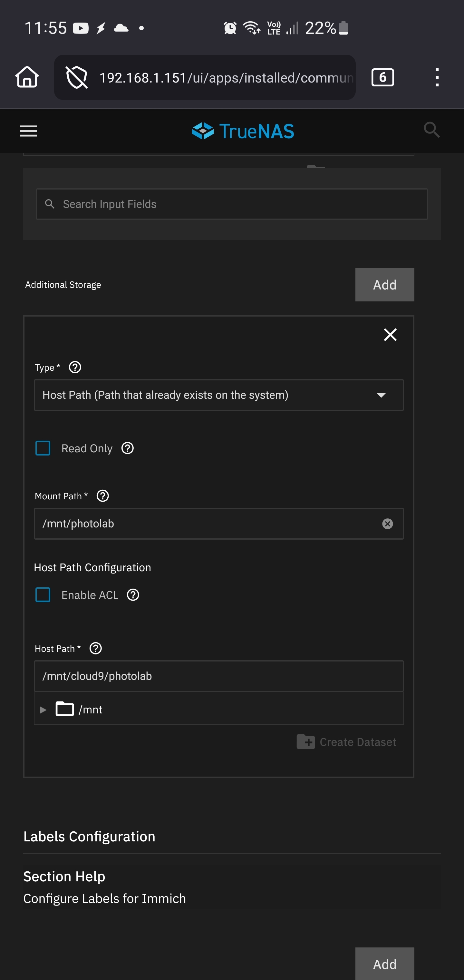
Task: Click the Add button under Labels Configuration
Action: click(x=384, y=964)
